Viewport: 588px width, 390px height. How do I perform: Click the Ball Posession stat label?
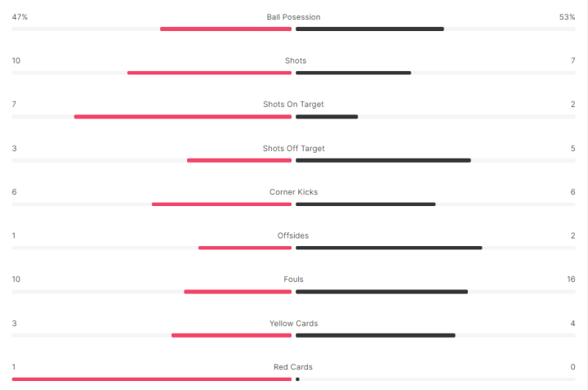[293, 17]
